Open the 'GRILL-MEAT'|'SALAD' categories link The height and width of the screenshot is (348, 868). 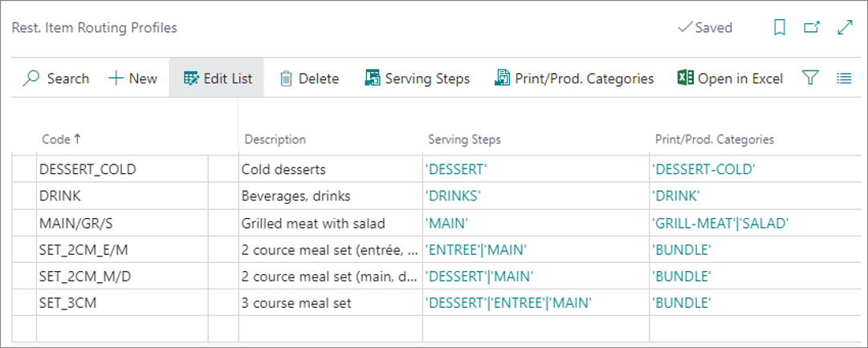721,223
